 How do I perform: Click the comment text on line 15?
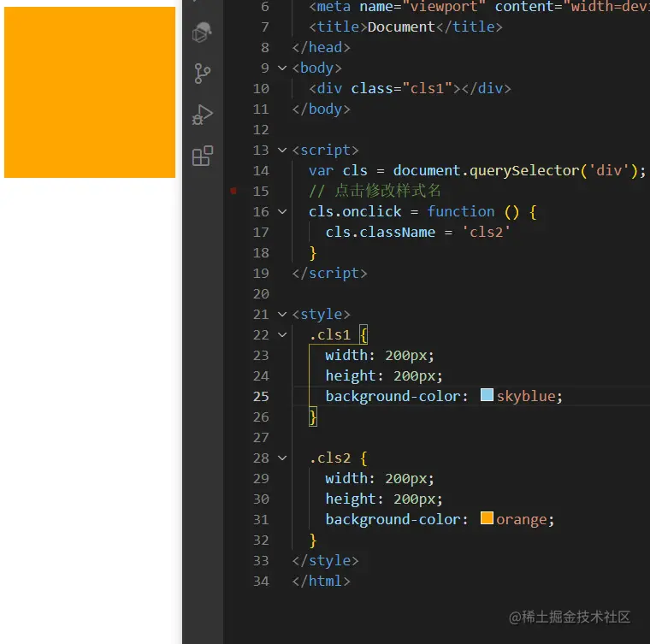click(375, 191)
